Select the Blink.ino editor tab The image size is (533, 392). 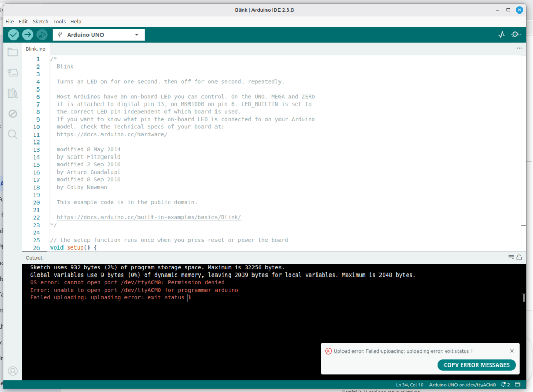click(35, 49)
